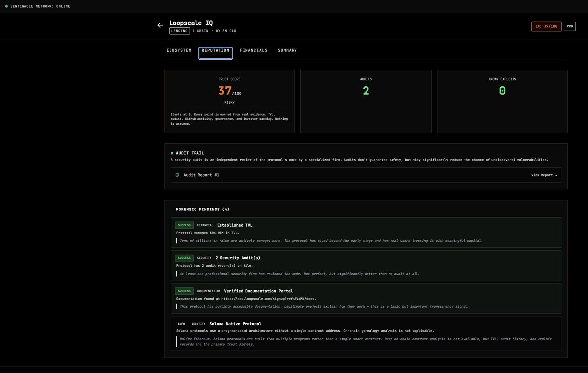Screen dimensions: 588x373
Task: Click the Solana Native Protocol title
Action: pos(235,324)
